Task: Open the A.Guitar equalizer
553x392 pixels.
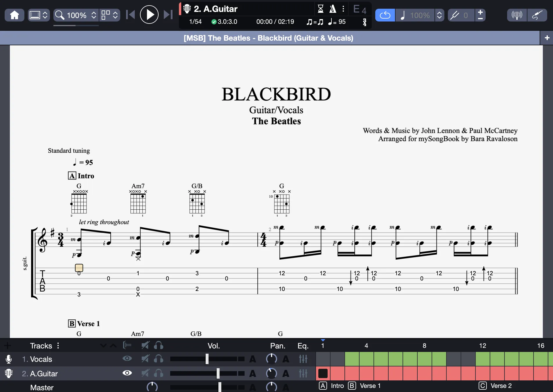Action: click(x=303, y=373)
